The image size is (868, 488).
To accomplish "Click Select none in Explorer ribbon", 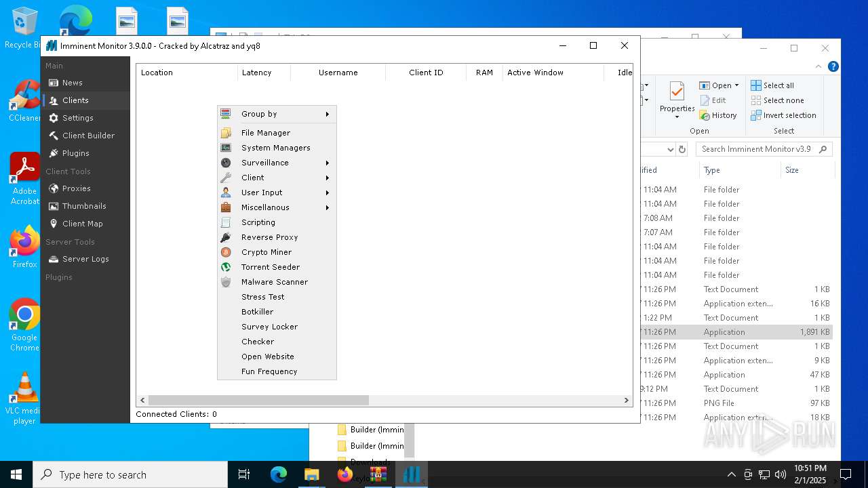I will click(x=777, y=100).
